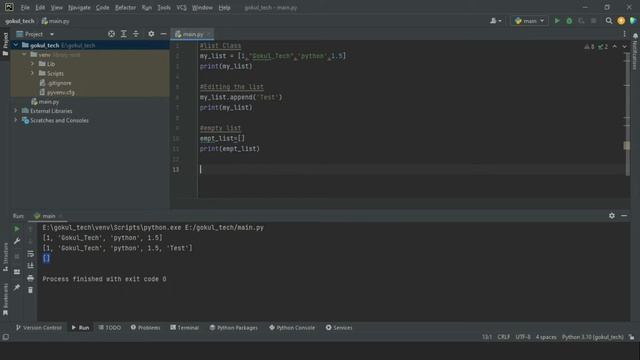Image resolution: width=640 pixels, height=360 pixels.
Task: Collapse the venv folder node
Action: click(24, 55)
